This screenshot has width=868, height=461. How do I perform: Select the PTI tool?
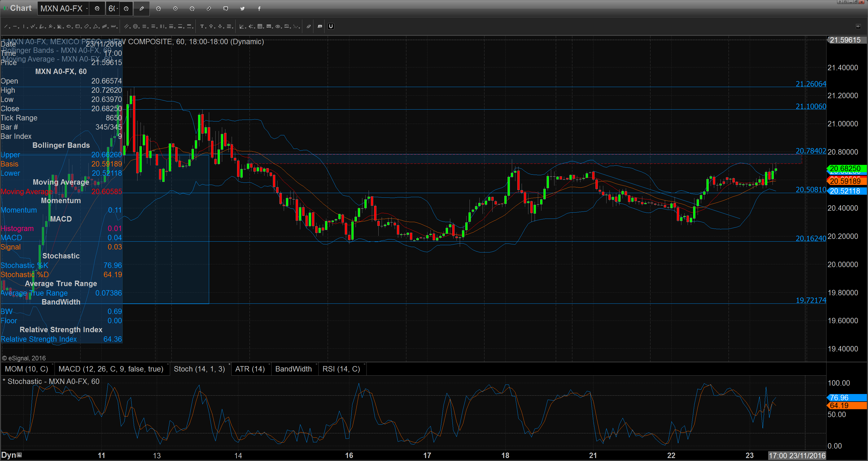click(x=286, y=26)
